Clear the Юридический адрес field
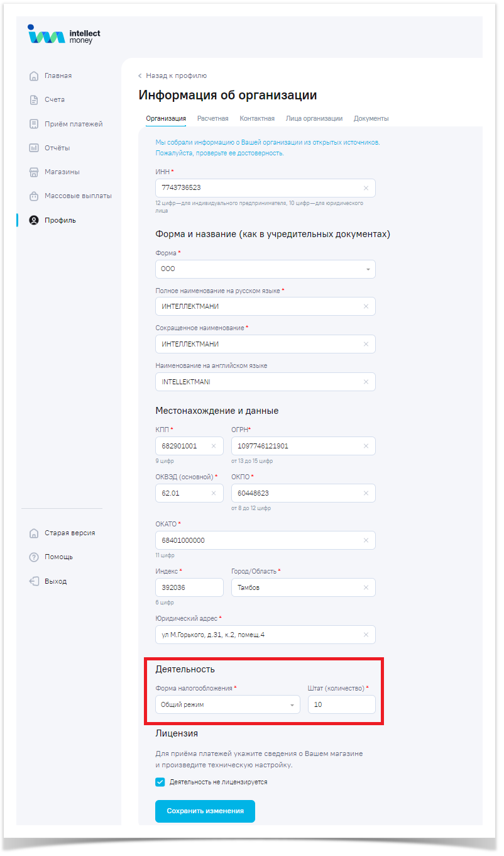Viewport: 504px width, 856px height. click(366, 635)
